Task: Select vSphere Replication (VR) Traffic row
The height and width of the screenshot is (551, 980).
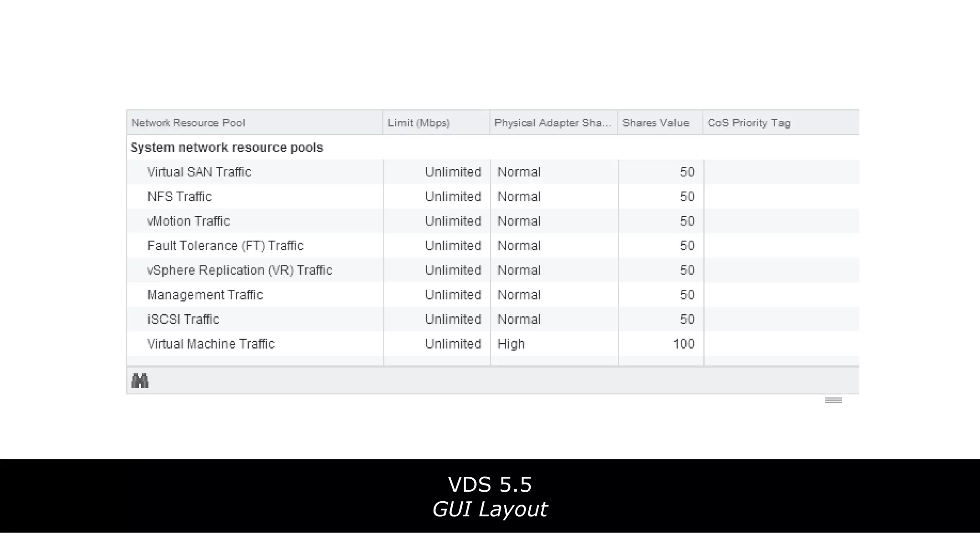Action: pyautogui.click(x=493, y=270)
